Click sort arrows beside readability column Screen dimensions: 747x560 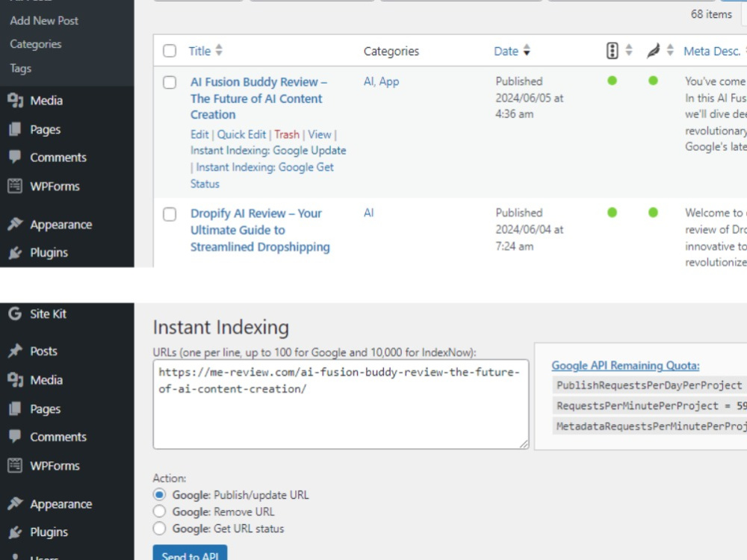pyautogui.click(x=670, y=50)
